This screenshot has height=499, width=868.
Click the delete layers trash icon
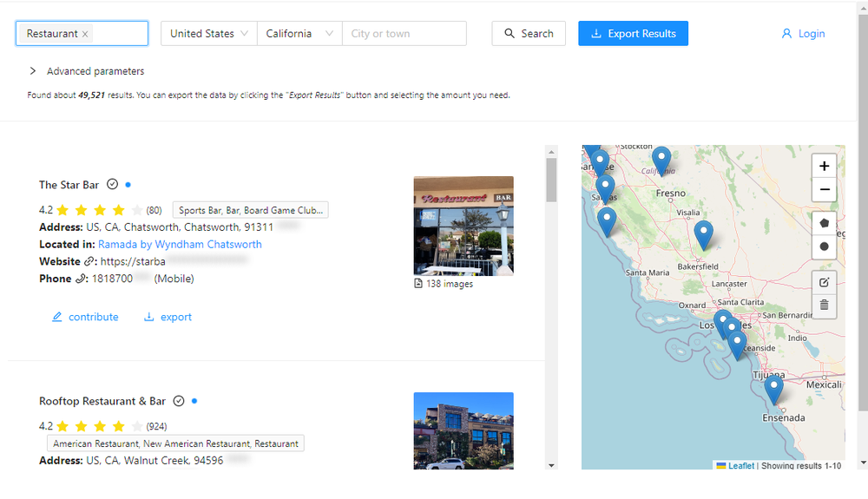(x=824, y=305)
